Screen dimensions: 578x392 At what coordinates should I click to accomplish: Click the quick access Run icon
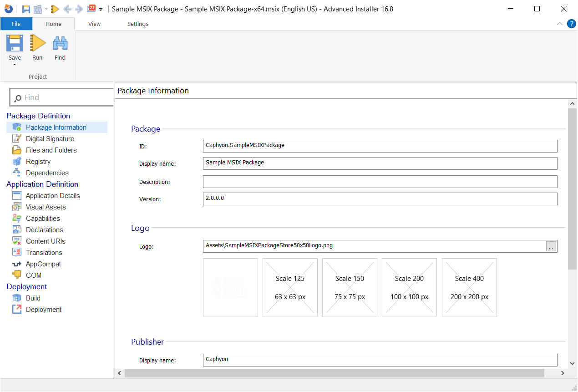tap(55, 9)
